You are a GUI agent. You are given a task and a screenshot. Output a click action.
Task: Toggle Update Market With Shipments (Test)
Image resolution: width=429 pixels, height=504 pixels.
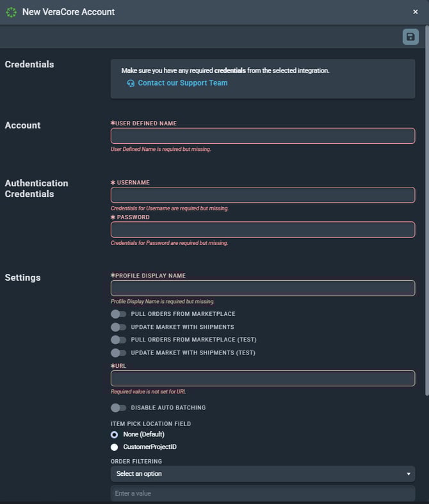[x=118, y=352]
